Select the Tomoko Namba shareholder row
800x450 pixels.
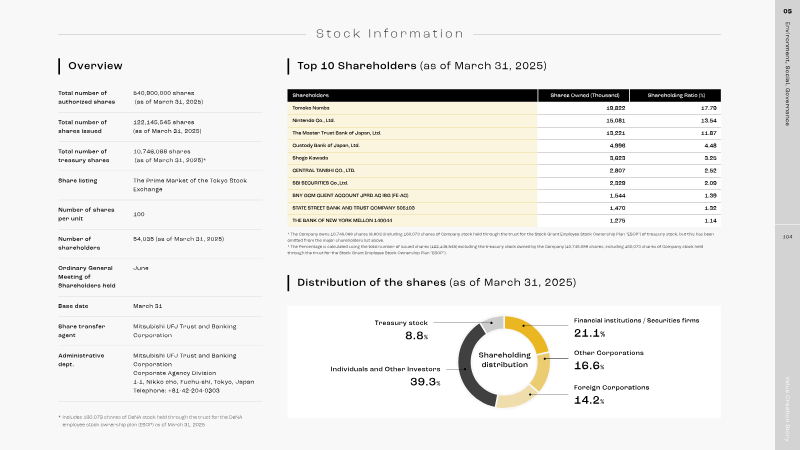[x=504, y=108]
